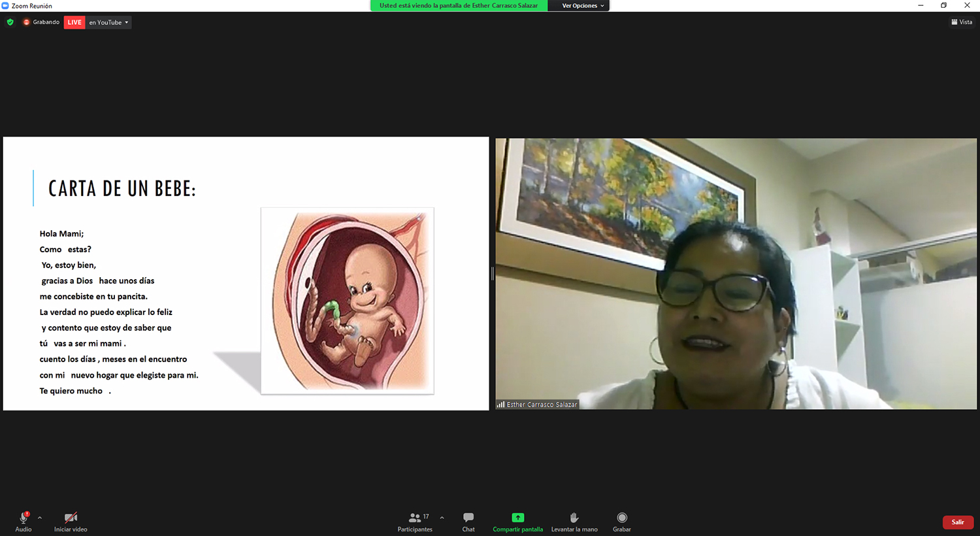The width and height of the screenshot is (980, 536).
Task: Change layout with Vista button
Action: pyautogui.click(x=962, y=22)
